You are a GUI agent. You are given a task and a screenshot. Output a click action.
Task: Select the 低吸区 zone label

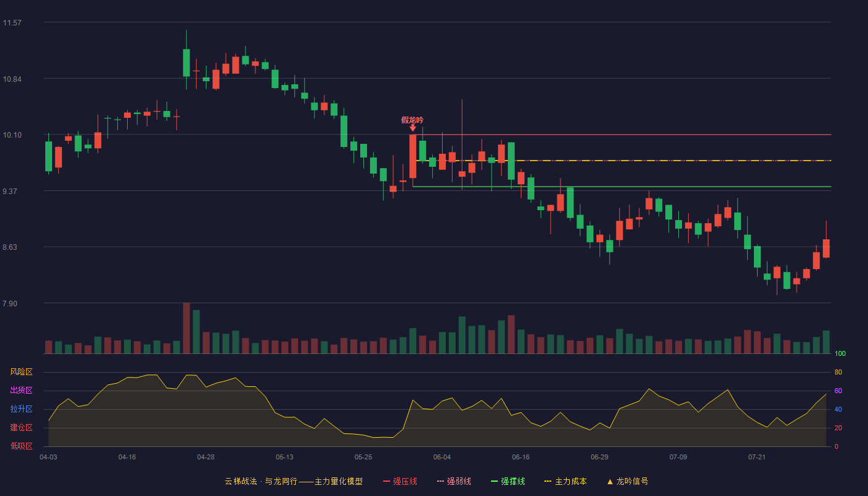21,446
